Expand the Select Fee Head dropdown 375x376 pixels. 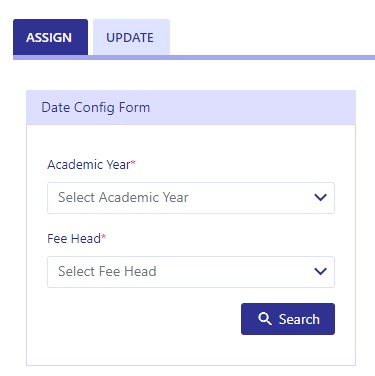(x=191, y=272)
